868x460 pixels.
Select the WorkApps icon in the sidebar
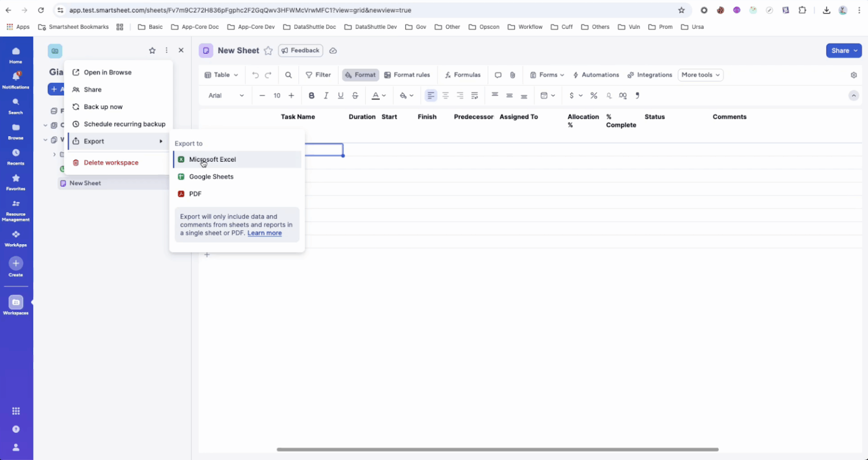16,237
